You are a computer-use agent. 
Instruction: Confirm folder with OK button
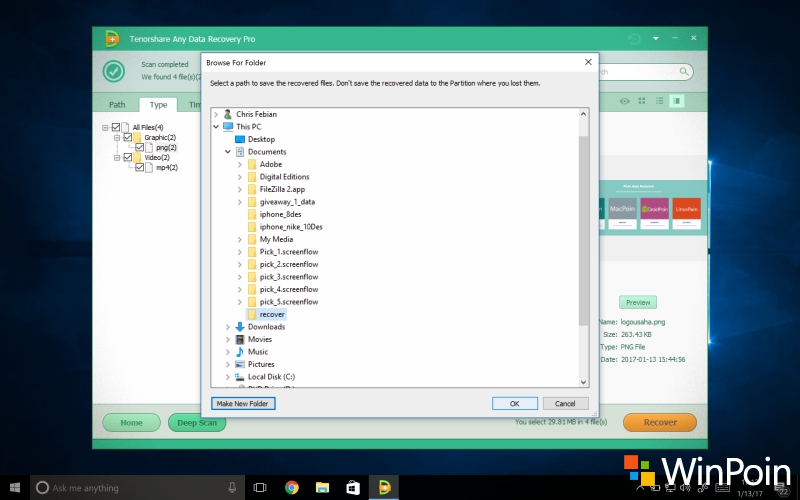pyautogui.click(x=515, y=404)
